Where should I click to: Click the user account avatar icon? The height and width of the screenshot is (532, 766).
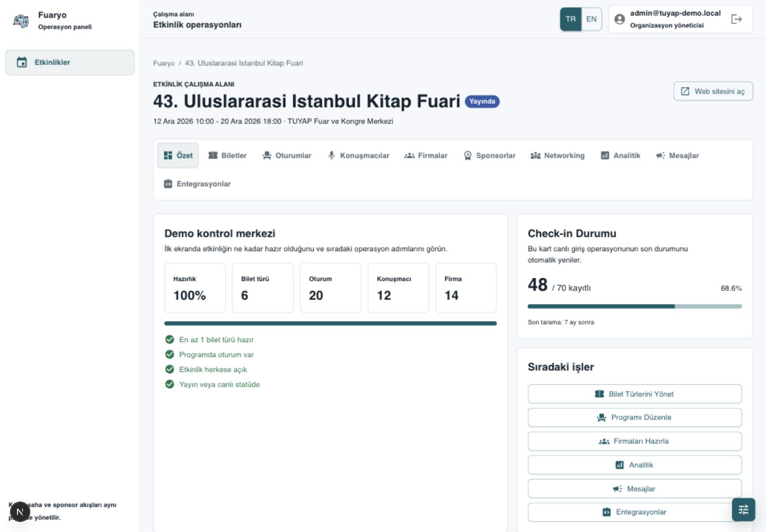click(x=619, y=19)
